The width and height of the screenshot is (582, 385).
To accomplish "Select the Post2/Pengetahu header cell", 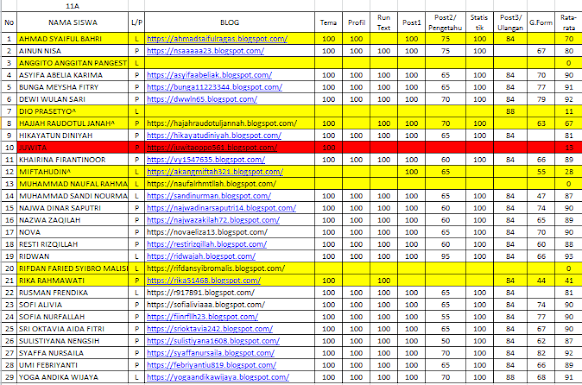I will [445, 22].
